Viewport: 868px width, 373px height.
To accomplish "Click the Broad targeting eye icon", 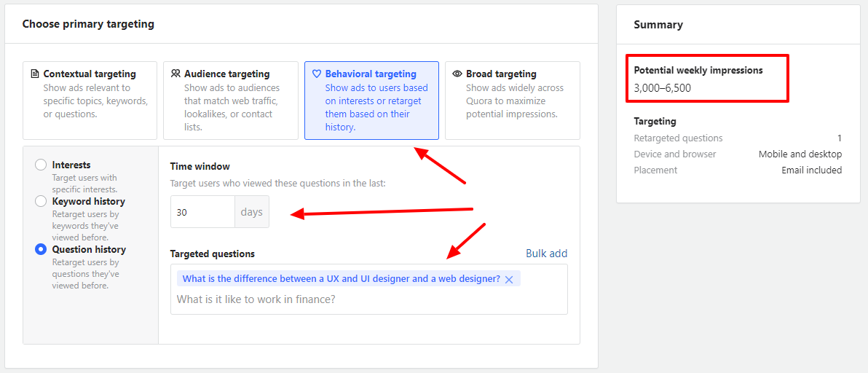I will 457,74.
